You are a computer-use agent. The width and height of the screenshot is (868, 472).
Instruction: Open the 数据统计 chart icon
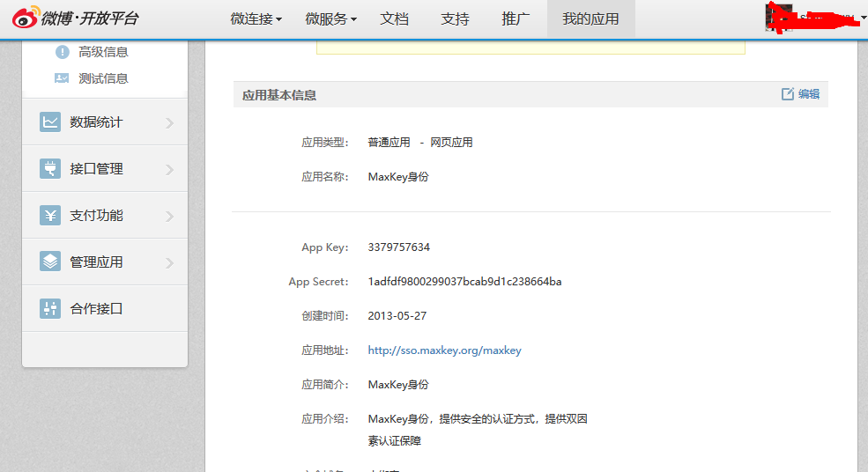coord(50,122)
